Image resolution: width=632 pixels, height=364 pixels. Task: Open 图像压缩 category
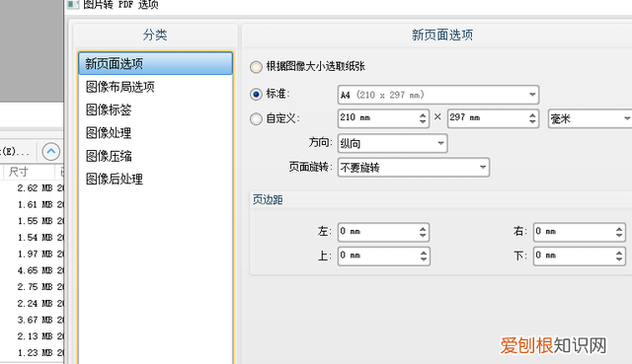click(x=156, y=156)
